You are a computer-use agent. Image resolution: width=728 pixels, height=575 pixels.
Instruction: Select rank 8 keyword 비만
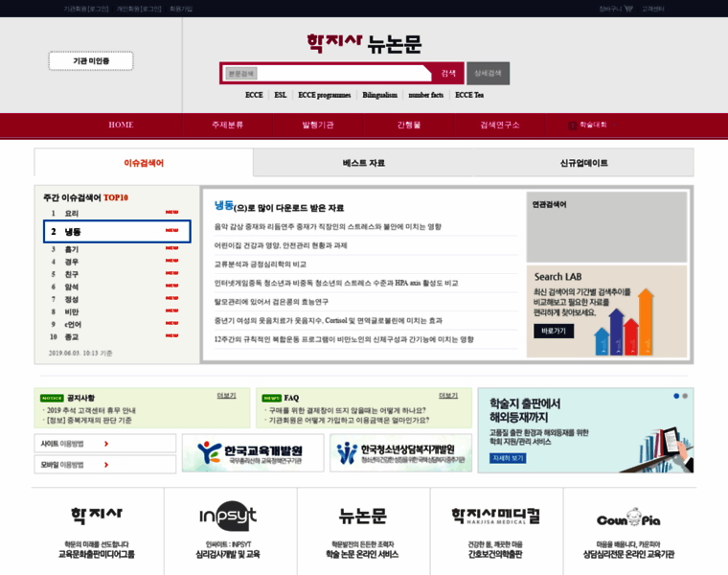coord(72,311)
